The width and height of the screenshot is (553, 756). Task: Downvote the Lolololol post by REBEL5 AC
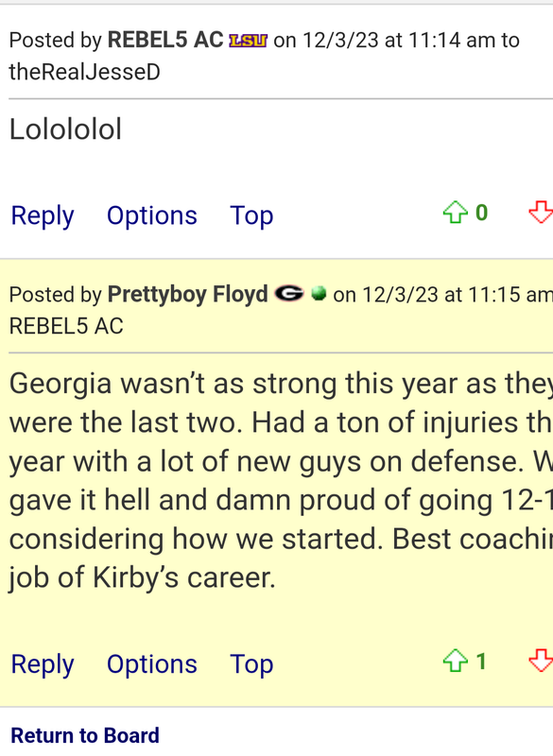541,213
